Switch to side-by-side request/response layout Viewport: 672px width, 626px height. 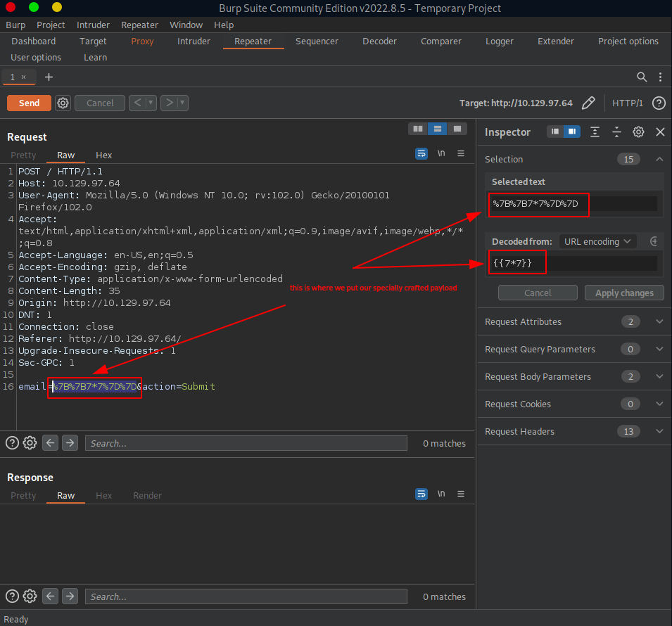418,129
